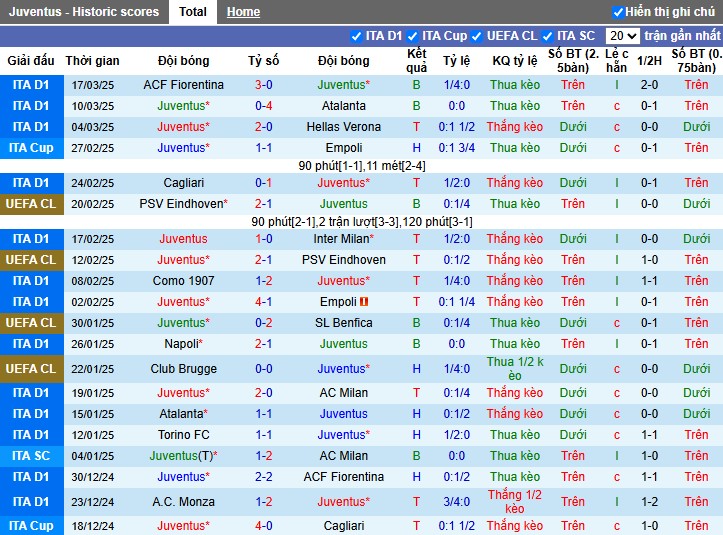Open the Home tab
The width and height of the screenshot is (723, 535).
(243, 12)
